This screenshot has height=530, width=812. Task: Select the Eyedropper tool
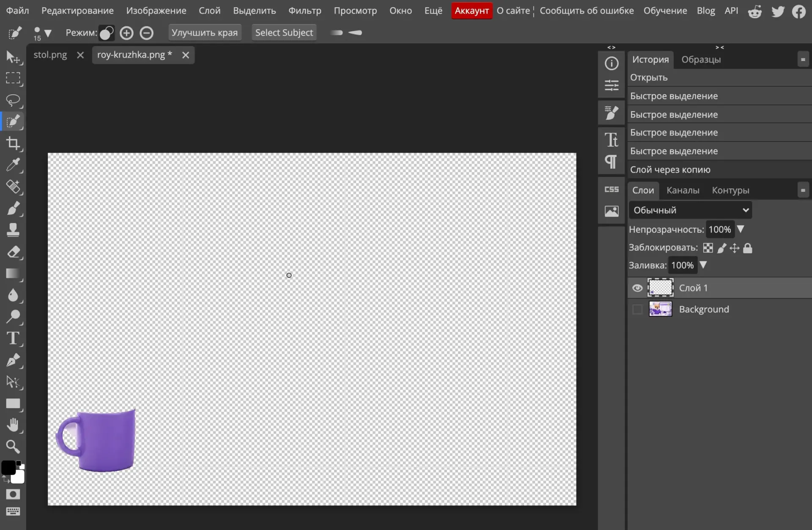pos(13,165)
